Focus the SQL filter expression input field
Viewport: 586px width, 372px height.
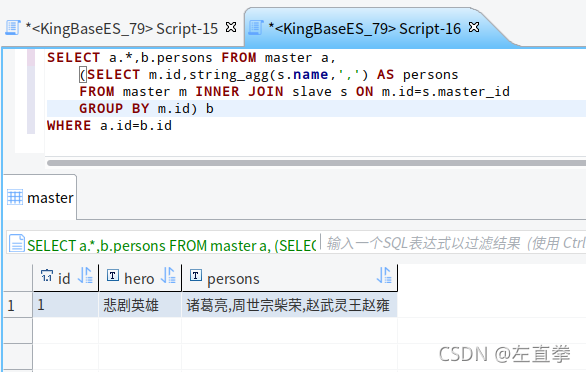455,243
